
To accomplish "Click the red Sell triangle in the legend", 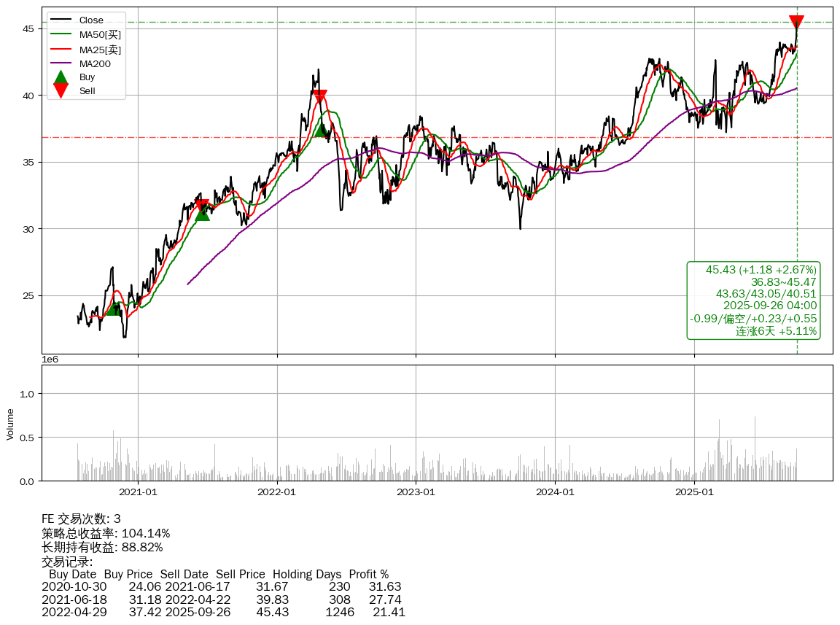I will coord(61,90).
